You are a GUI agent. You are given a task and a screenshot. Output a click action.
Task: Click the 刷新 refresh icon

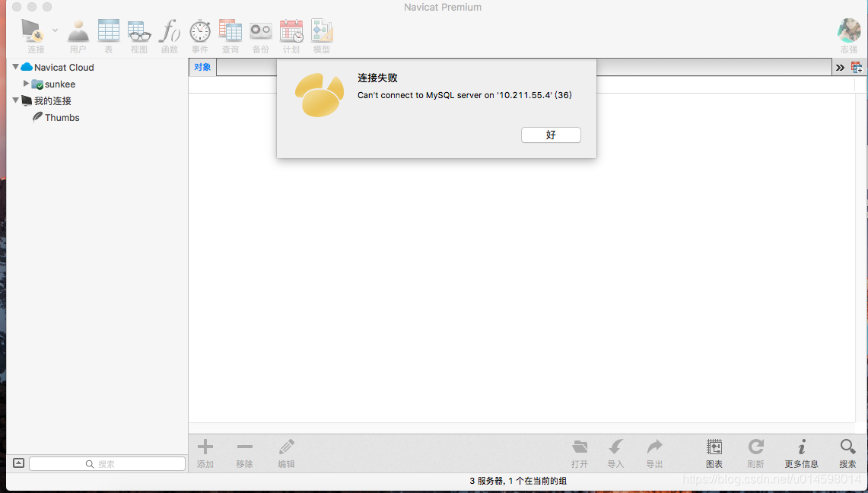(755, 447)
